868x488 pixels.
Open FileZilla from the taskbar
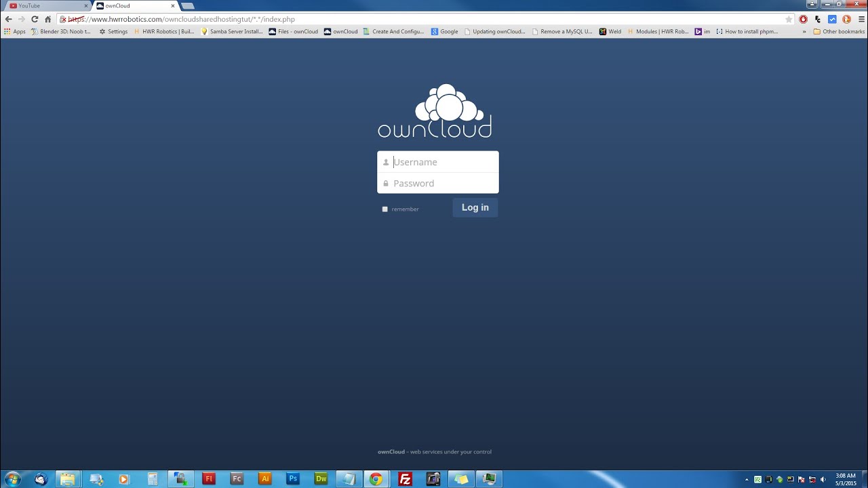coord(405,479)
